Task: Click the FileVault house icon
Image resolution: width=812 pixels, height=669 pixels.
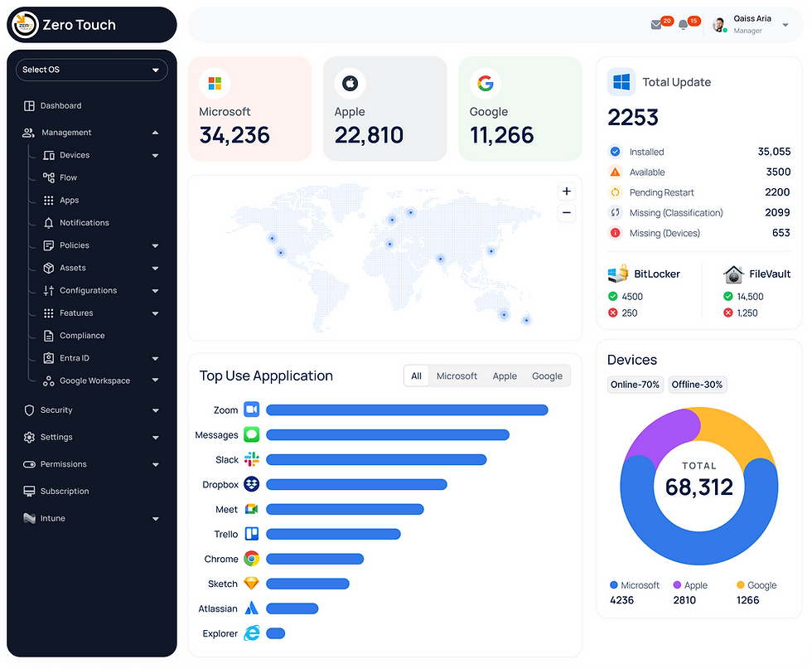Action: 733,274
